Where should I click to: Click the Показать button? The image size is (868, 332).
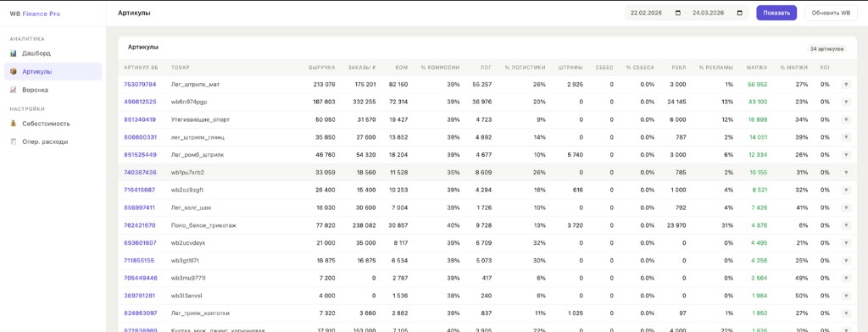coord(776,14)
